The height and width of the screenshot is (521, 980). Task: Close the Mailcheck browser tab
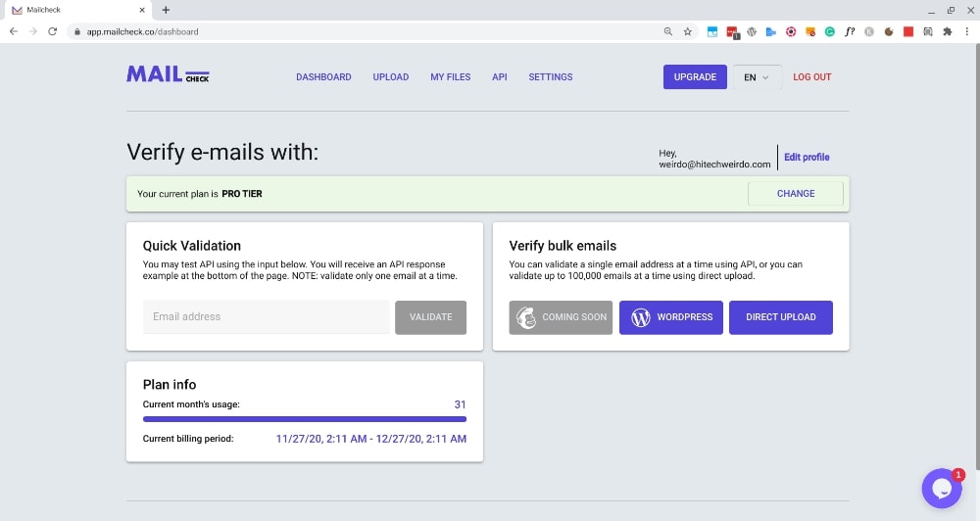click(x=142, y=10)
